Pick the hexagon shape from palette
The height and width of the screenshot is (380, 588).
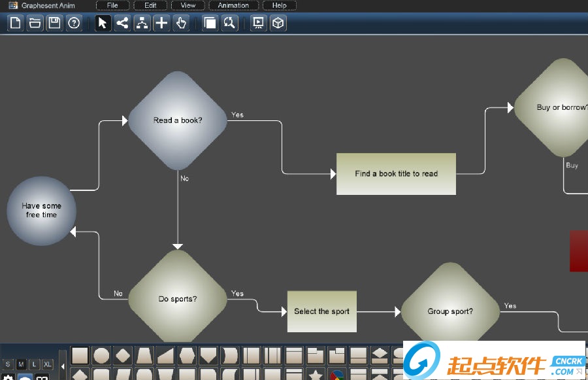click(x=187, y=356)
